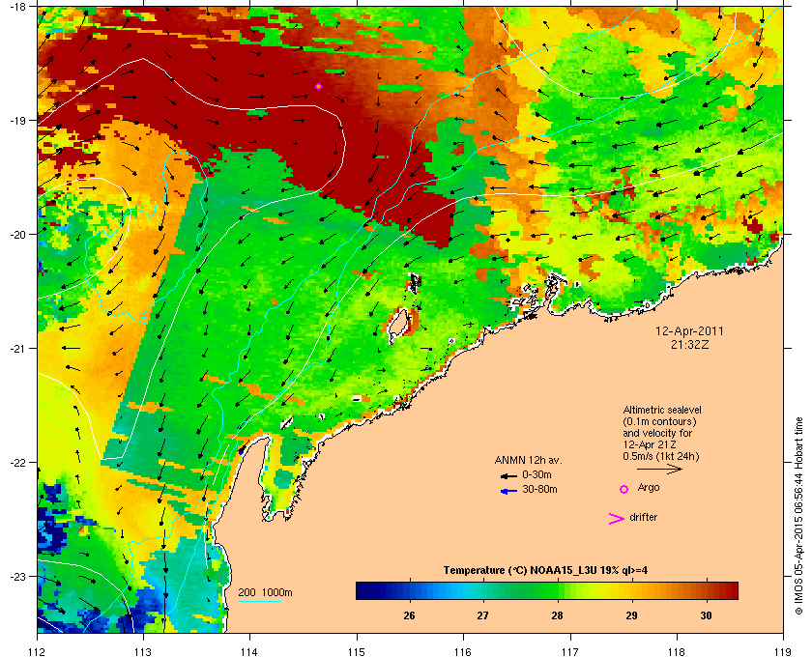
Task: Click the Temperature NOAA15_L3U title
Action: click(x=545, y=570)
